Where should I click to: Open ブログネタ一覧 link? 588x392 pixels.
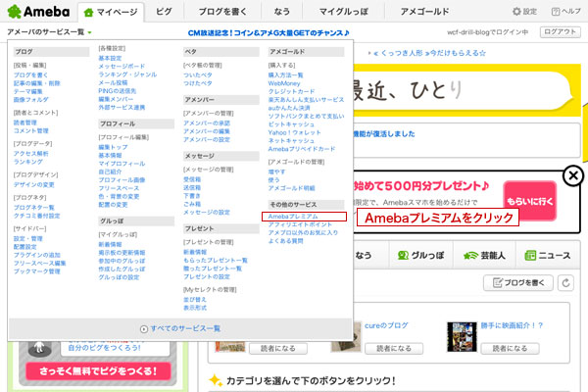(x=34, y=208)
